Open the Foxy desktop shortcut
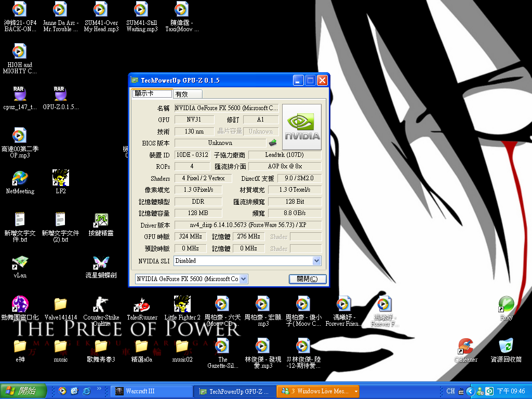The image size is (532, 399). (x=506, y=304)
